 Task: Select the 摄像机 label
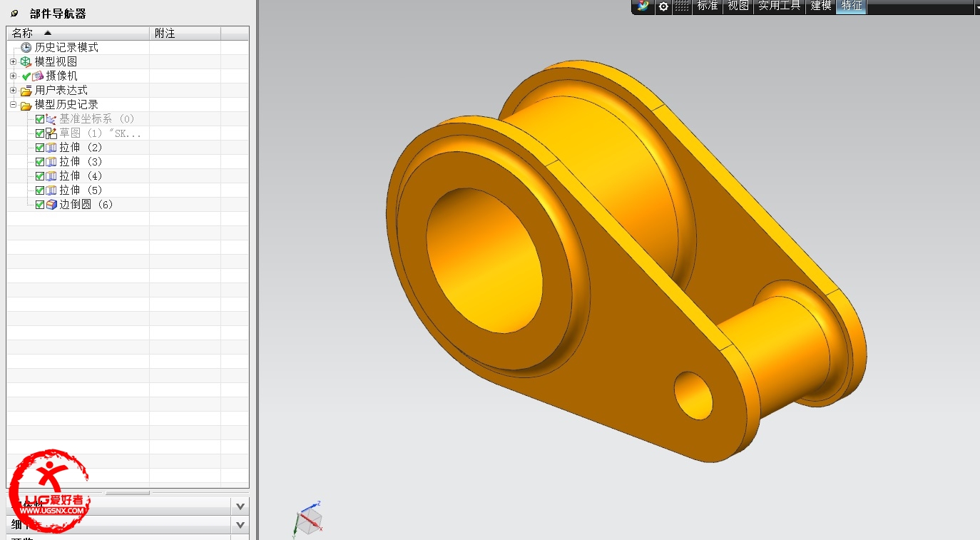61,76
